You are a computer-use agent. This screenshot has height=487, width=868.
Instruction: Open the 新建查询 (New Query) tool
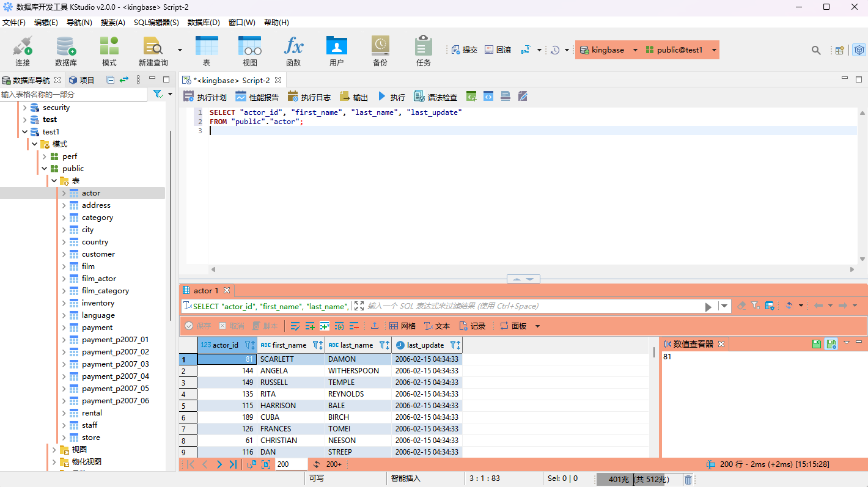(x=153, y=46)
